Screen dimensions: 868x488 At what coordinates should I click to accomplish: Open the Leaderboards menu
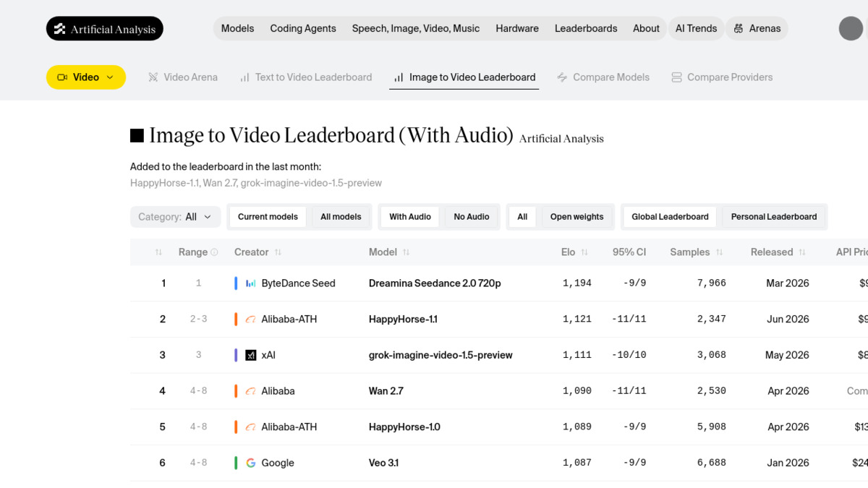click(586, 29)
